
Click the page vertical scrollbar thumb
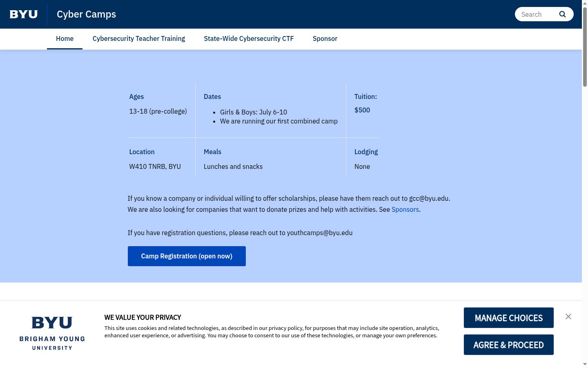coord(585,47)
